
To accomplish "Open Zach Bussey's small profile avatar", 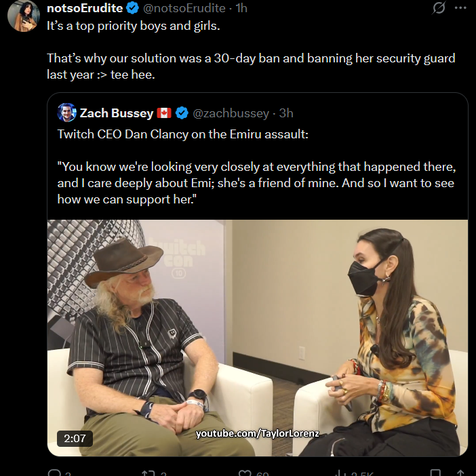I will [x=66, y=113].
